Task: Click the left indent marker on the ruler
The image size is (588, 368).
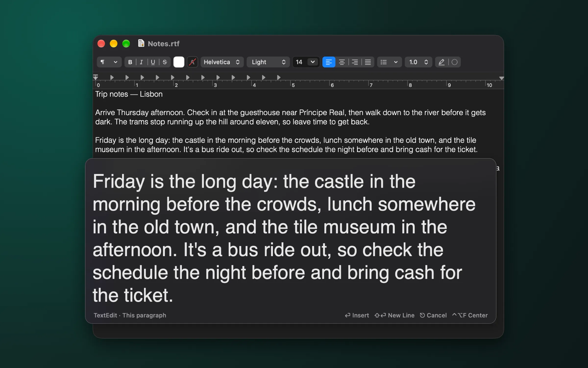Action: [x=96, y=77]
